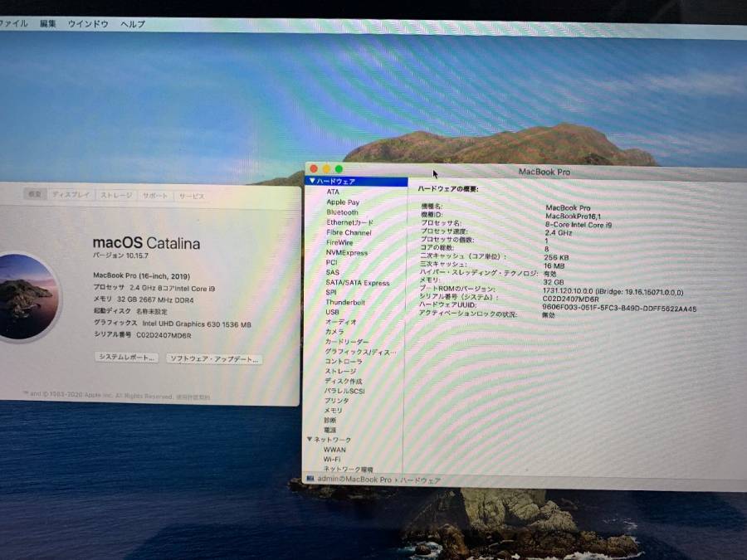The height and width of the screenshot is (560, 747).
Task: Select 診断 in the sidebar
Action: pos(330,420)
